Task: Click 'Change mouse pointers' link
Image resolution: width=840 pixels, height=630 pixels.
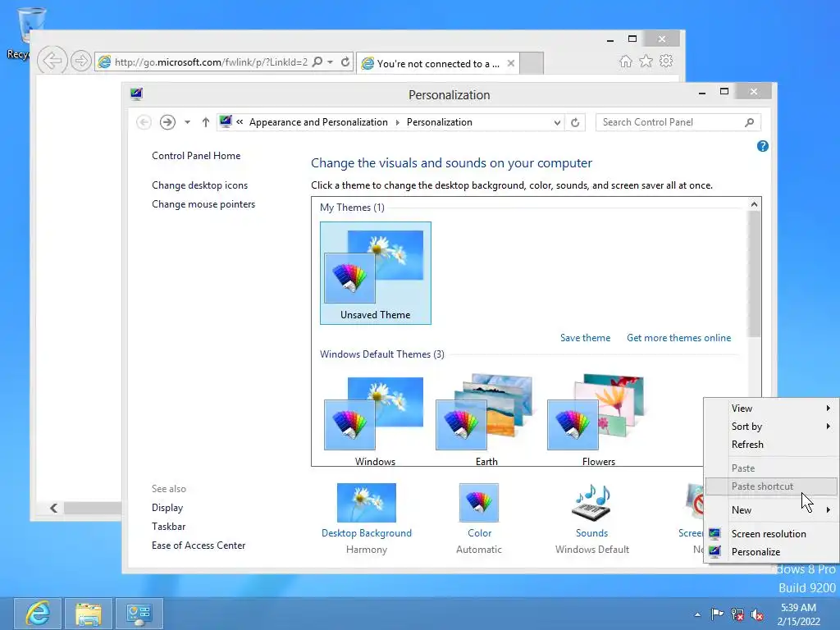Action: tap(203, 204)
